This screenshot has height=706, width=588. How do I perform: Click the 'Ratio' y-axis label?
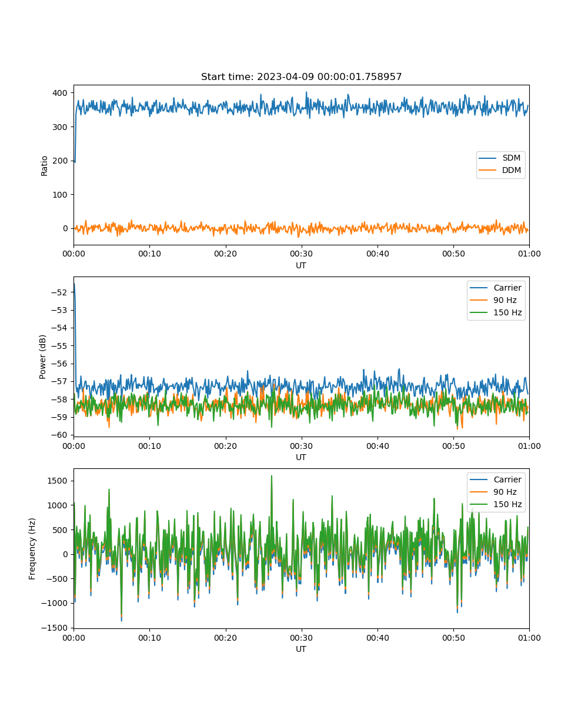(x=45, y=165)
